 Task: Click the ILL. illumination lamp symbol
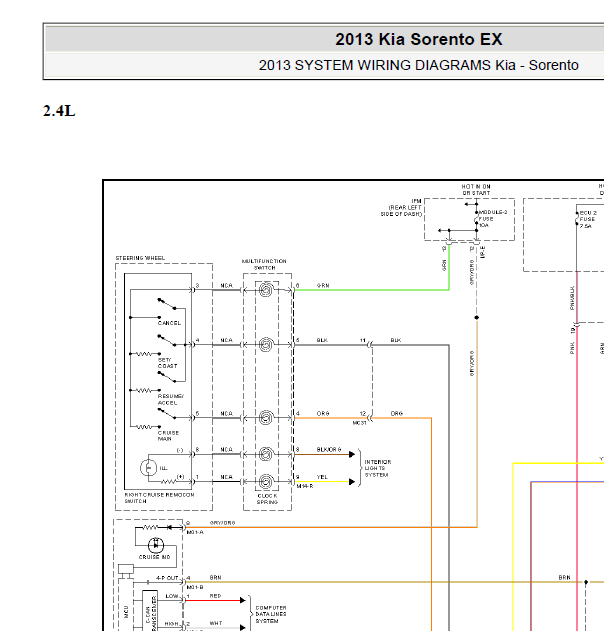pos(148,468)
